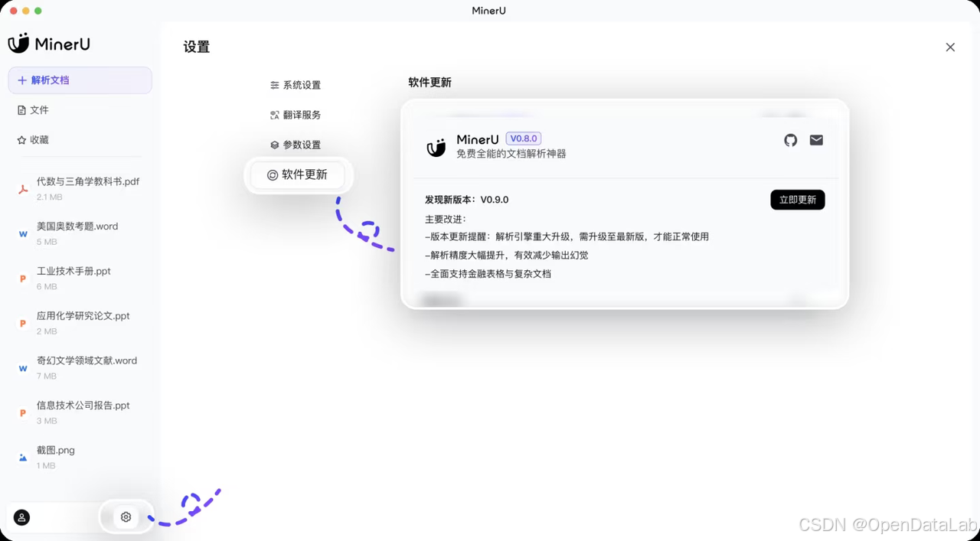Click the 翻译服务 translate icon
Screen dimensions: 980x541
tap(275, 115)
